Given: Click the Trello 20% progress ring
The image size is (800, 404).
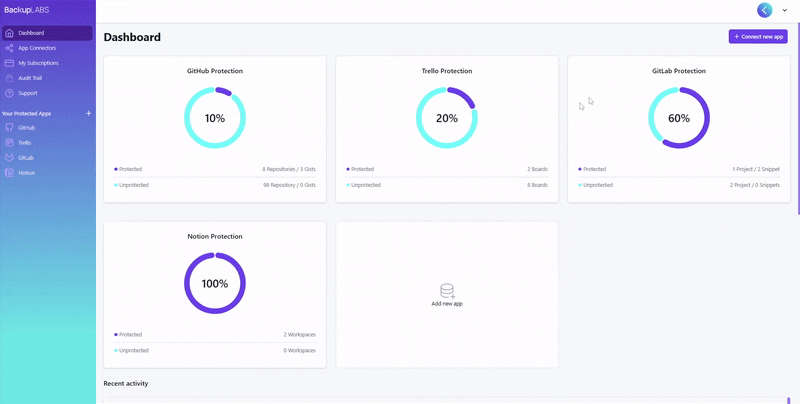Looking at the screenshot, I should pos(447,118).
